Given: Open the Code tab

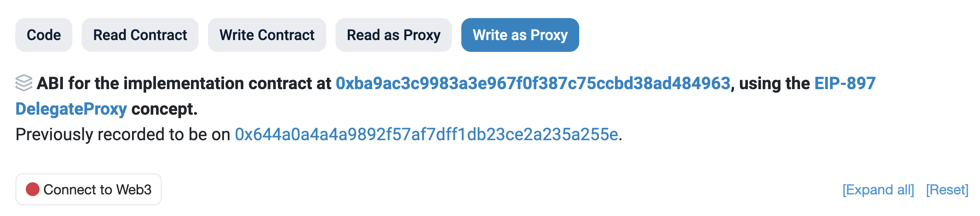Looking at the screenshot, I should [44, 35].
